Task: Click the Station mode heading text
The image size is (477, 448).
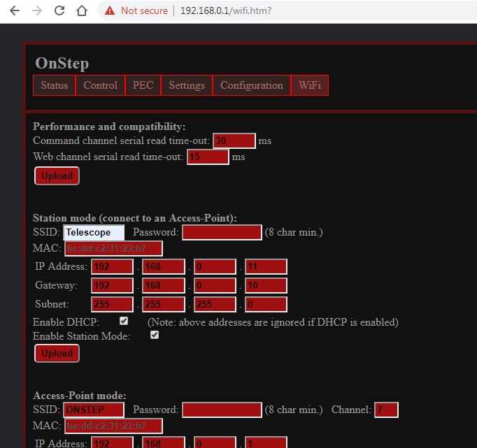Action: pos(135,218)
